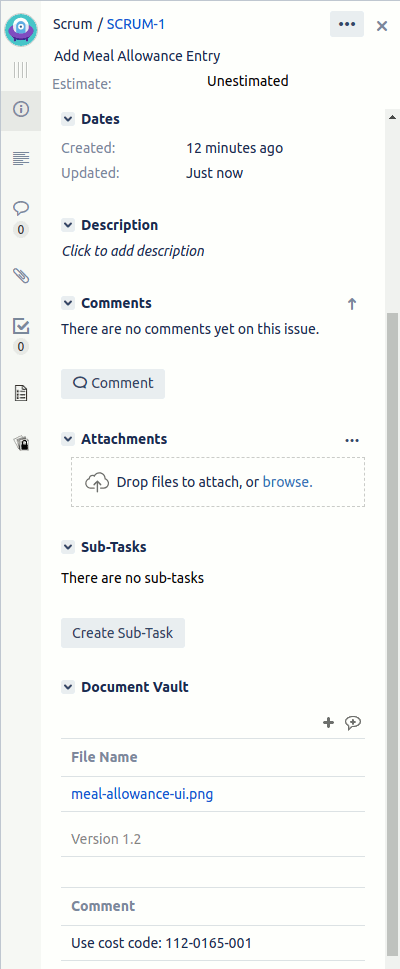The image size is (400, 969).
Task: Open sub-tasks via checkbox sidebar icon
Action: (x=21, y=326)
